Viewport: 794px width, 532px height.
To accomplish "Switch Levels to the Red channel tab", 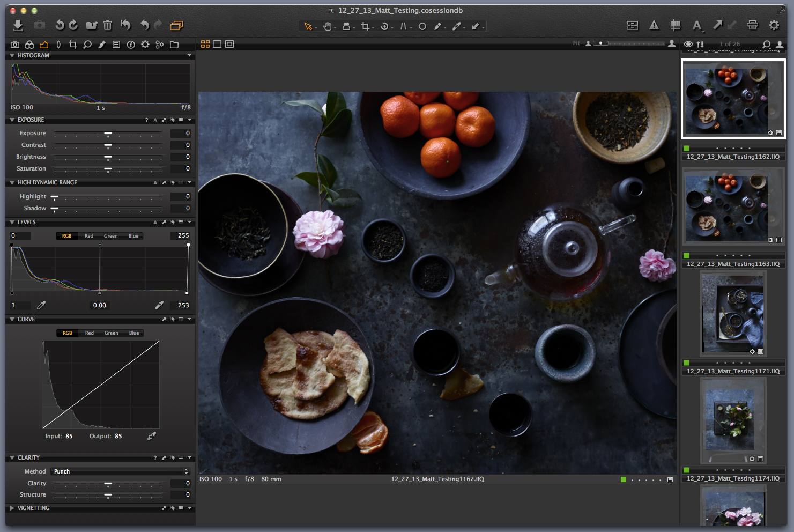I will [x=88, y=235].
